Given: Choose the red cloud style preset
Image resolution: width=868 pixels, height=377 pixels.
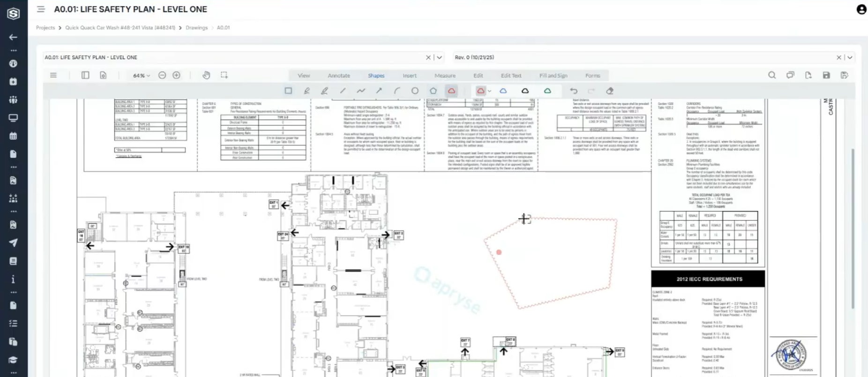Looking at the screenshot, I should pyautogui.click(x=481, y=91).
